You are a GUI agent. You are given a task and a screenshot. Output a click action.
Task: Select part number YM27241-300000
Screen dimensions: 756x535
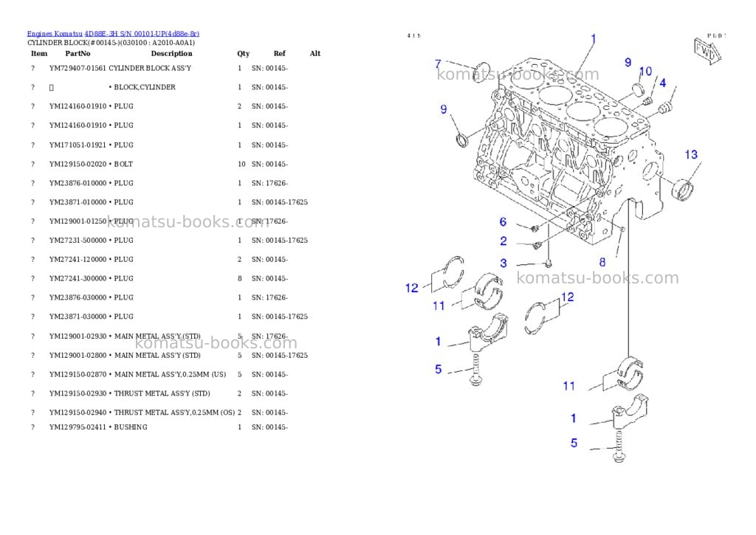(78, 278)
